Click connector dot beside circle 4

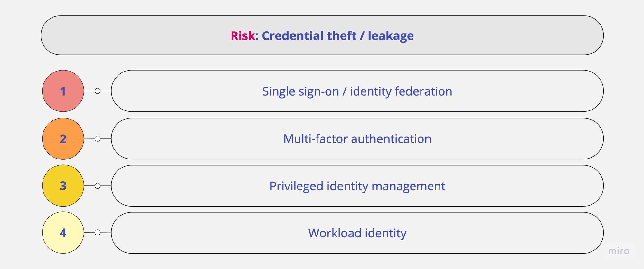point(98,233)
